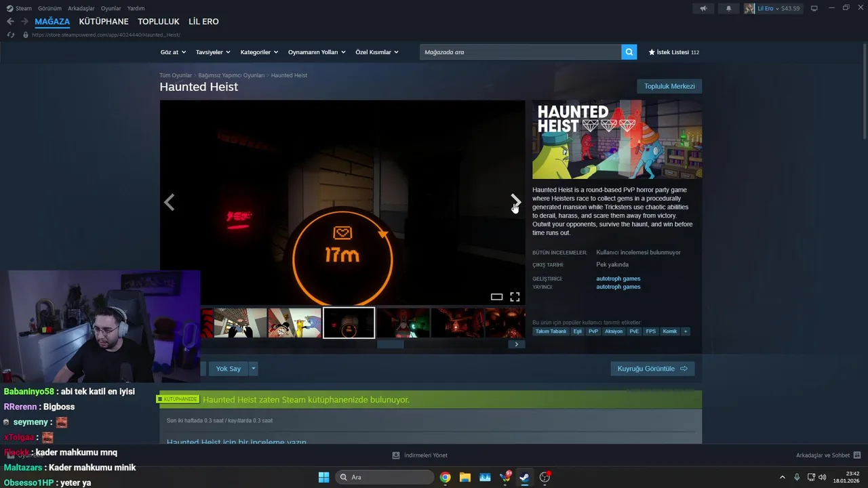Click the İndirmeleri Yönet download icon
This screenshot has width=868, height=488.
[396, 455]
